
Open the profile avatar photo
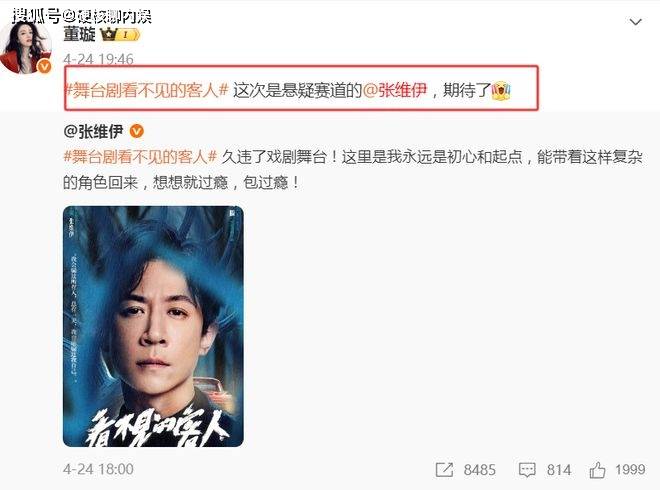tap(25, 47)
